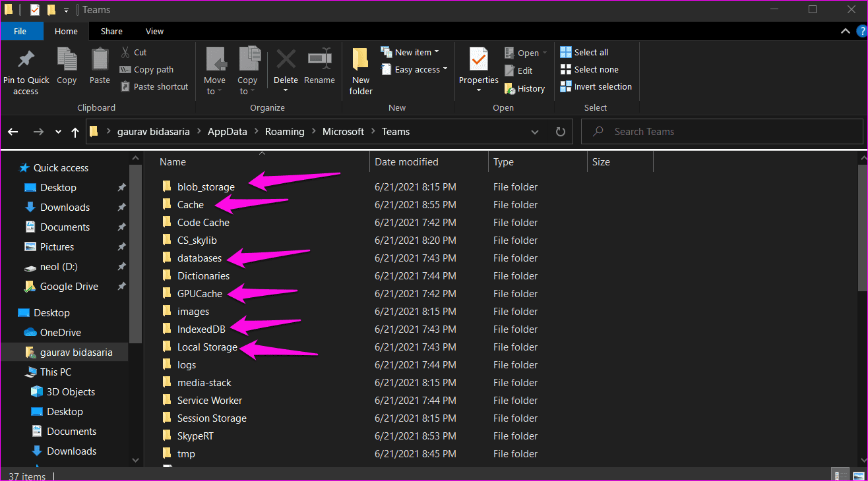
Task: Click the Delete icon
Action: click(286, 59)
